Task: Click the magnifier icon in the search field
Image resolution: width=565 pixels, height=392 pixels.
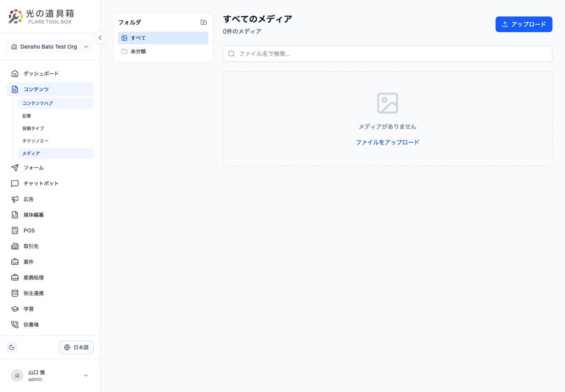Action: (x=231, y=54)
